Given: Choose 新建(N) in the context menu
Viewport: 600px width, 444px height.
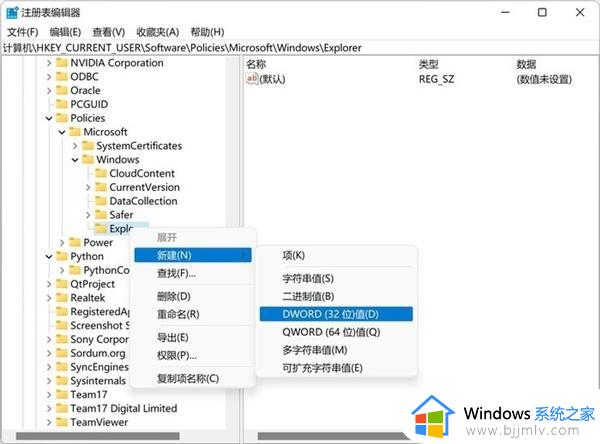Looking at the screenshot, I should point(193,255).
